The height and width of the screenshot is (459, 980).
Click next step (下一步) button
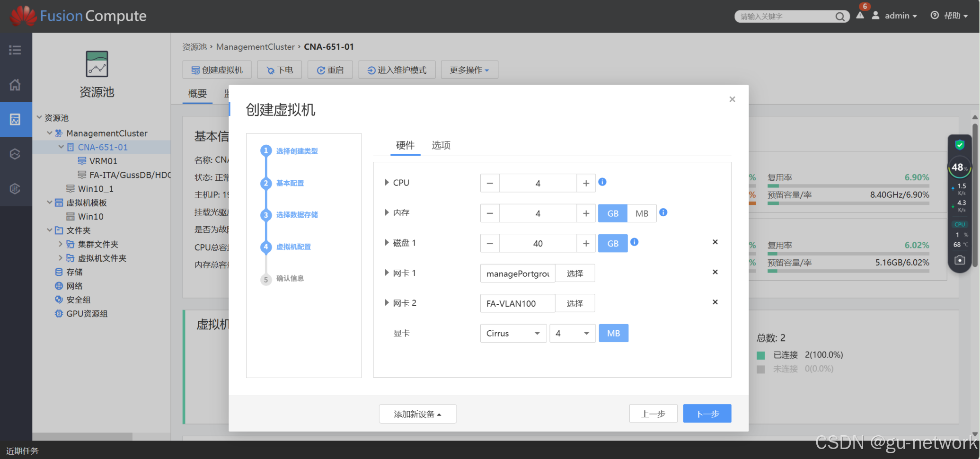point(707,414)
